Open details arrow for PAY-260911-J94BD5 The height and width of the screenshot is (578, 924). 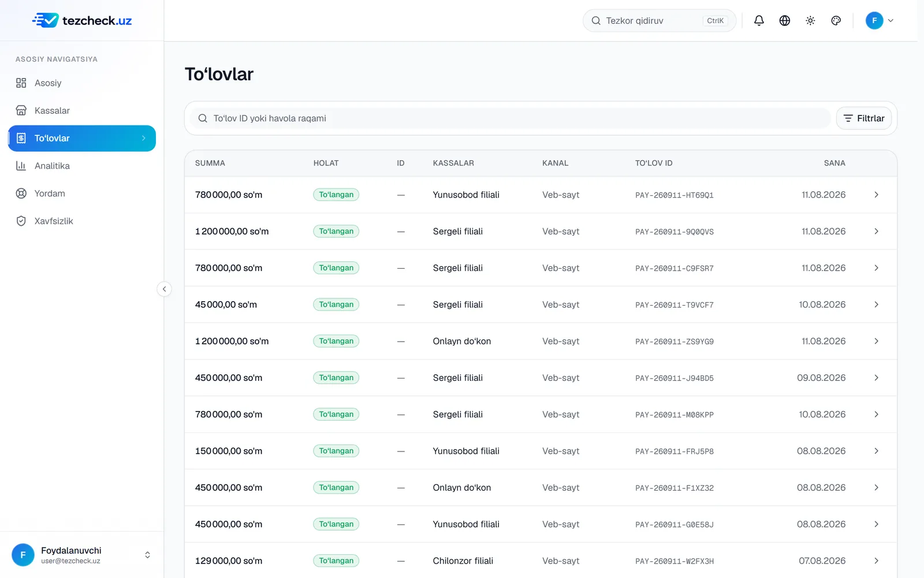click(x=876, y=378)
